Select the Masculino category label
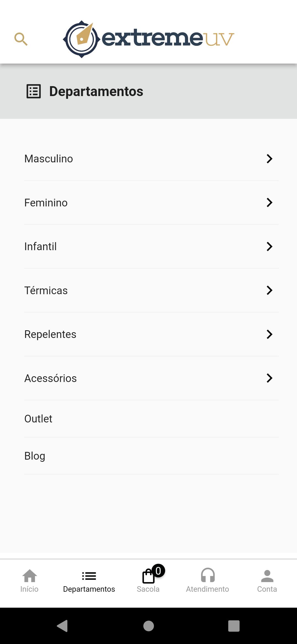The height and width of the screenshot is (644, 297). [x=49, y=159]
